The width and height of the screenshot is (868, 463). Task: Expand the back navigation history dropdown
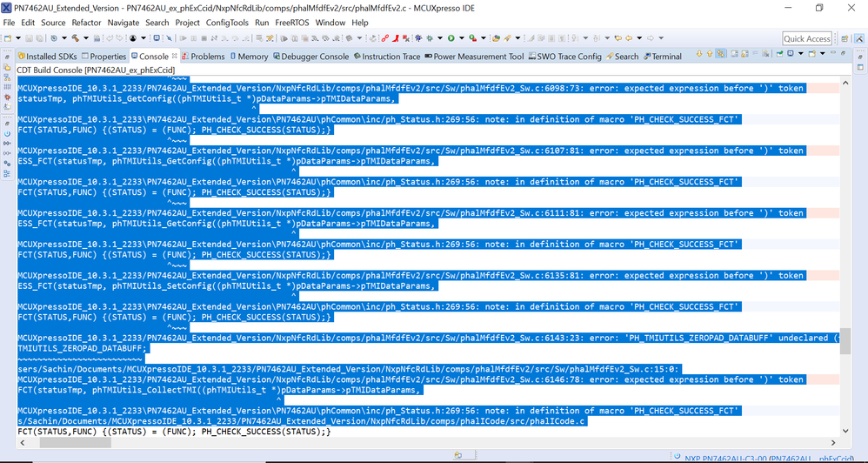(639, 38)
